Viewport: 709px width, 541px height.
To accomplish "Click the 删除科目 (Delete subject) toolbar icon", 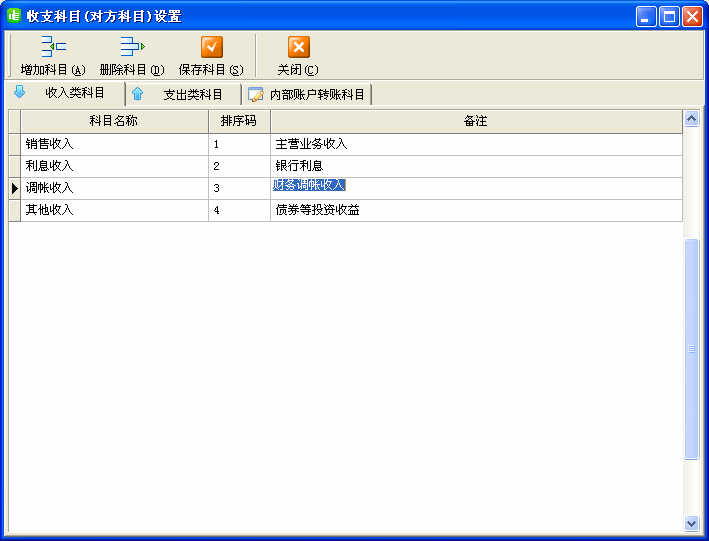I will pyautogui.click(x=132, y=47).
